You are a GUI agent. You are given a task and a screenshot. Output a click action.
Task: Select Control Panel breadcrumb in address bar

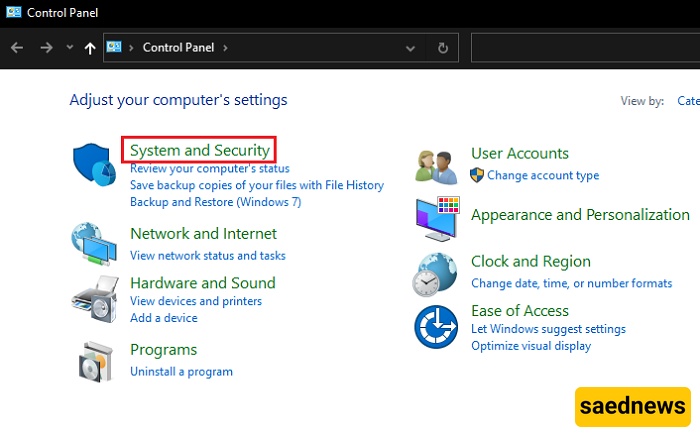pos(179,47)
